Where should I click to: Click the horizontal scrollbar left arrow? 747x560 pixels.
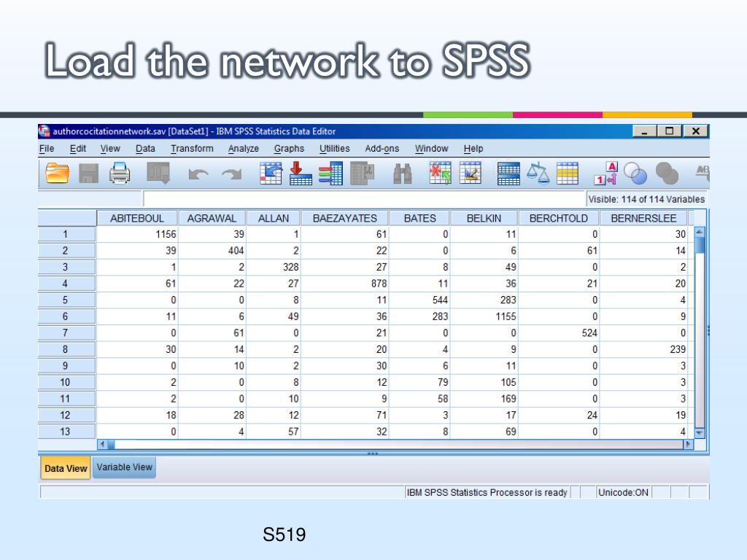[x=102, y=444]
